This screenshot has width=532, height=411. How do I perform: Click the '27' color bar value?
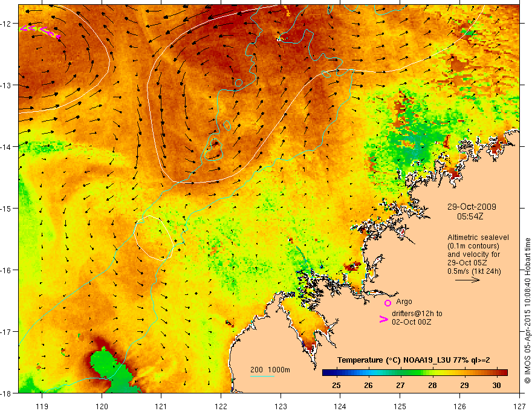400,385
